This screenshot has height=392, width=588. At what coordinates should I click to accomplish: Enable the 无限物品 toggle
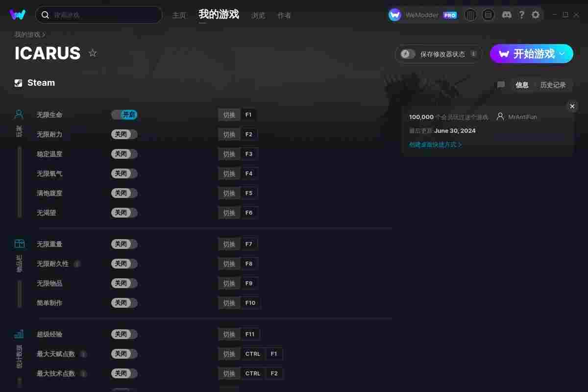pyautogui.click(x=124, y=283)
